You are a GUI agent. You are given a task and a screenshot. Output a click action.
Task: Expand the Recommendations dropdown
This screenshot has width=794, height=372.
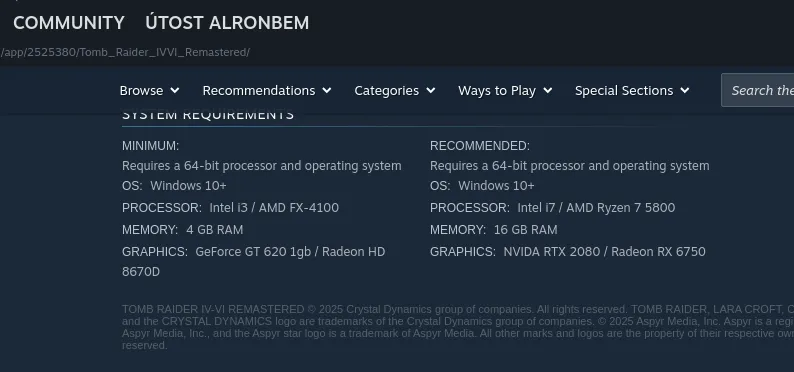pos(267,91)
